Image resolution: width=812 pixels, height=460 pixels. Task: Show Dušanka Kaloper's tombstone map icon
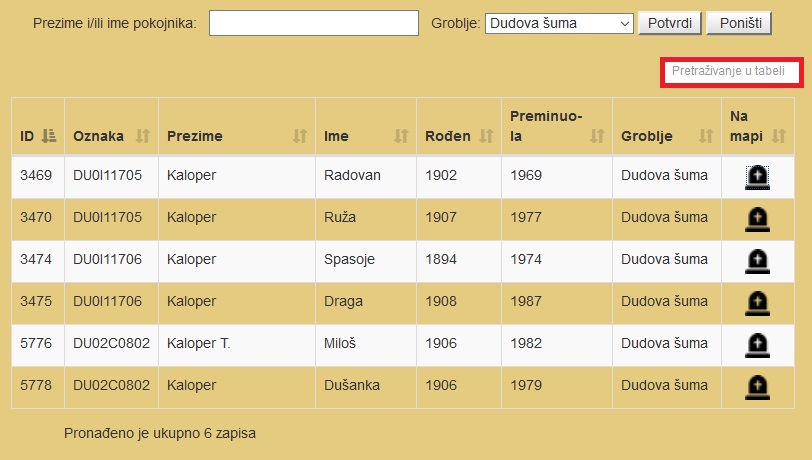pos(757,387)
